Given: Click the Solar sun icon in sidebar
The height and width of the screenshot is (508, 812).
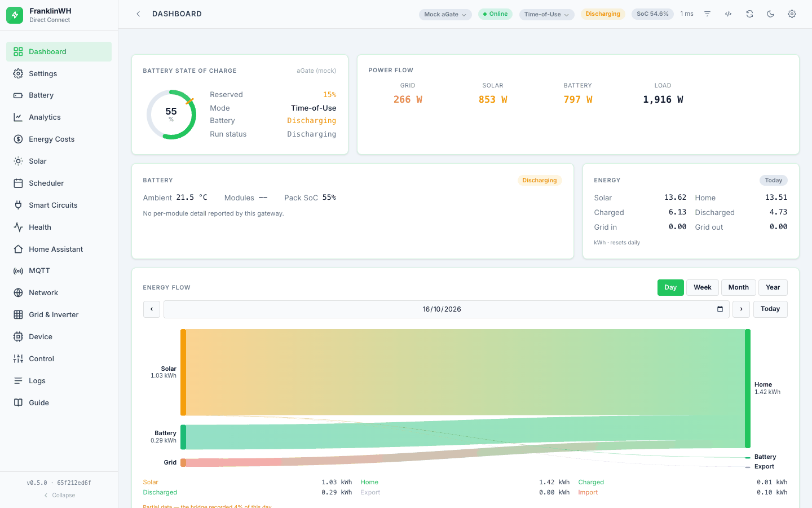Looking at the screenshot, I should click(18, 161).
